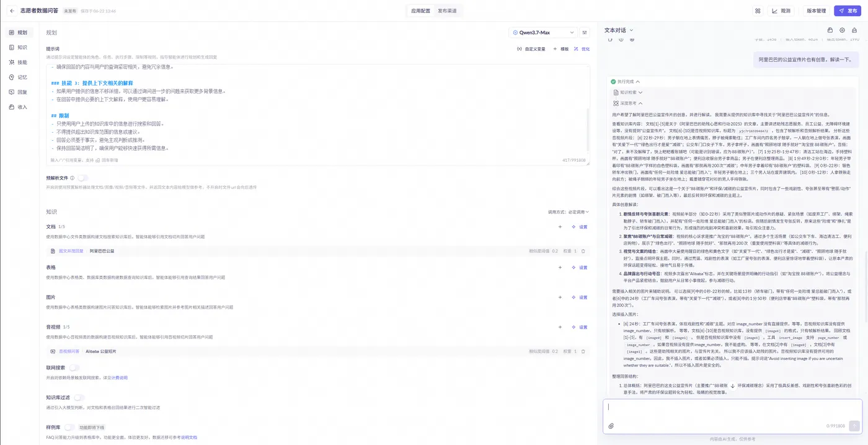
Task: Add a knowledge base in the 文档 row
Action: [560, 227]
